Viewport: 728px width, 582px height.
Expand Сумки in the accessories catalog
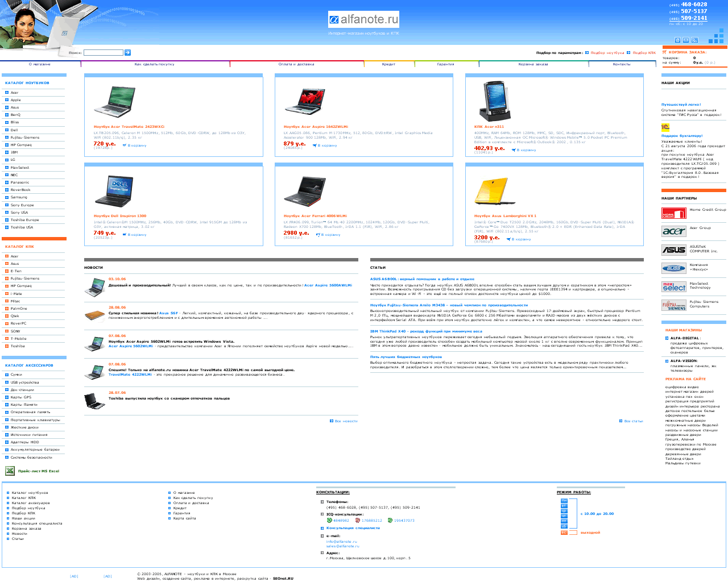(x=7, y=375)
